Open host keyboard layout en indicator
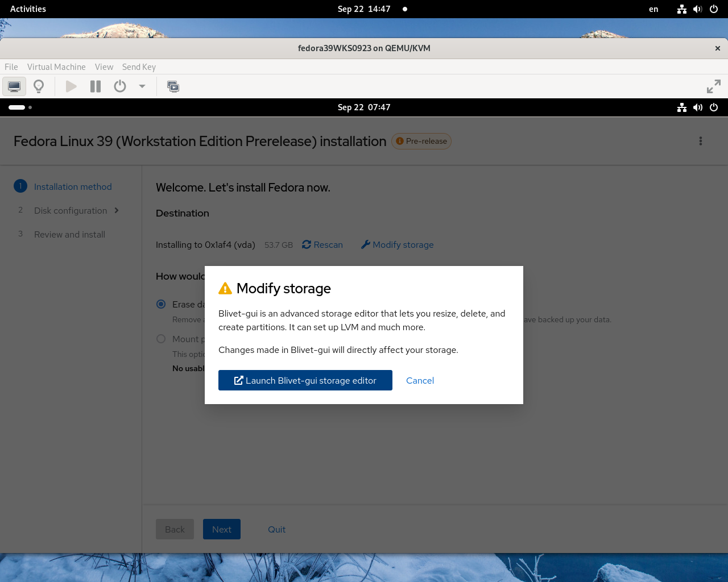Viewport: 728px width, 582px height. (653, 9)
